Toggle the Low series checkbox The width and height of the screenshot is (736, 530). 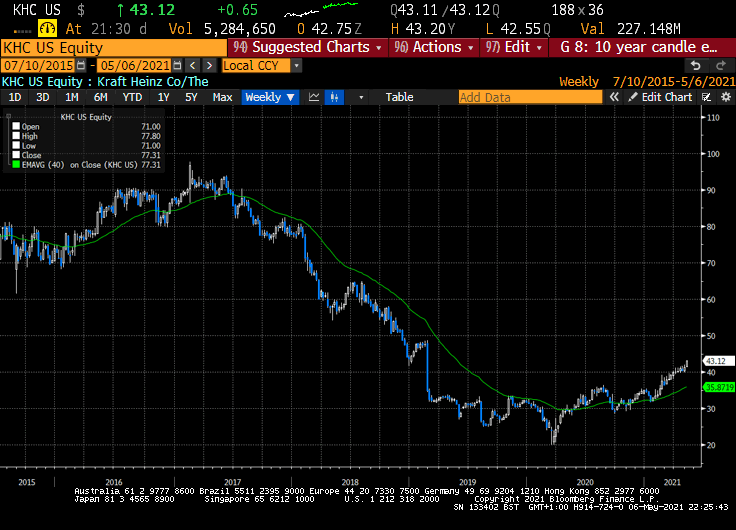pyautogui.click(x=16, y=146)
